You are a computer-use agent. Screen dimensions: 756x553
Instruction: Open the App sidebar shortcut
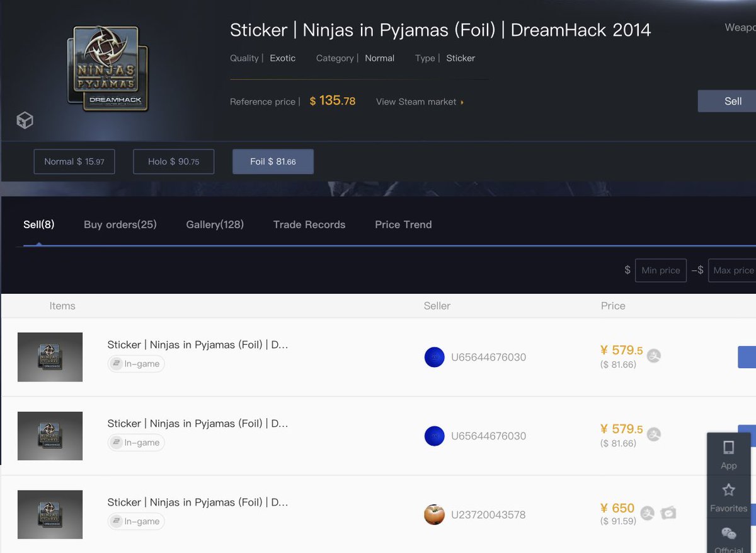728,454
